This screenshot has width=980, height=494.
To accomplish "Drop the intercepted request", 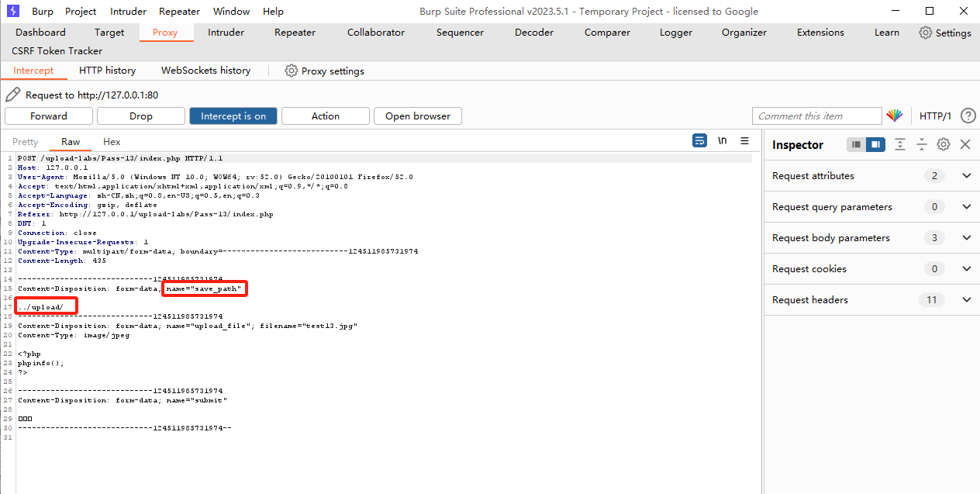I will 141,116.
